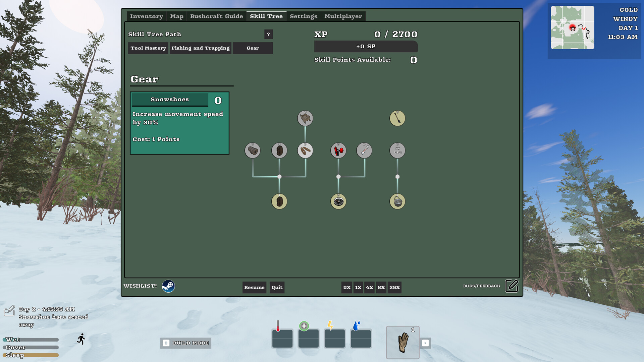The width and height of the screenshot is (644, 362).
Task: Click the +0 SP bar
Action: [x=366, y=47]
